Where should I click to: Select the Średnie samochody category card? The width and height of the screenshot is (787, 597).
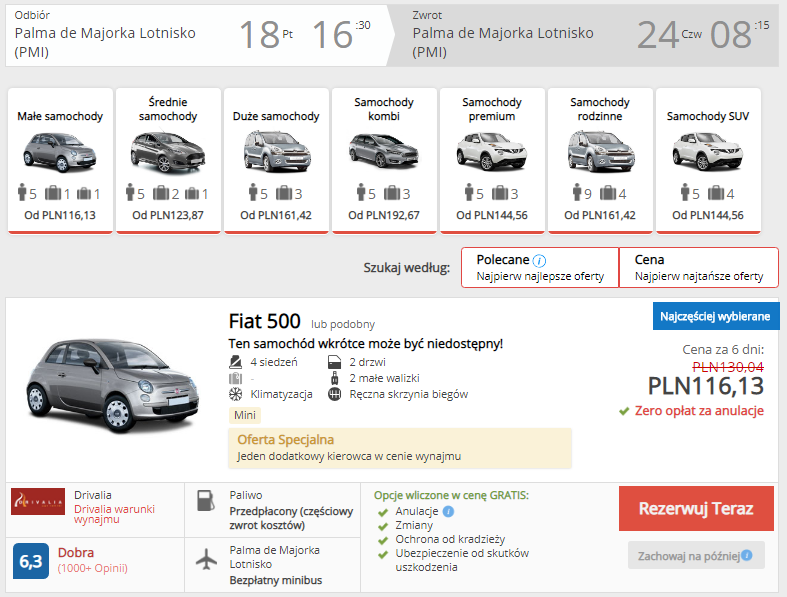pos(168,161)
